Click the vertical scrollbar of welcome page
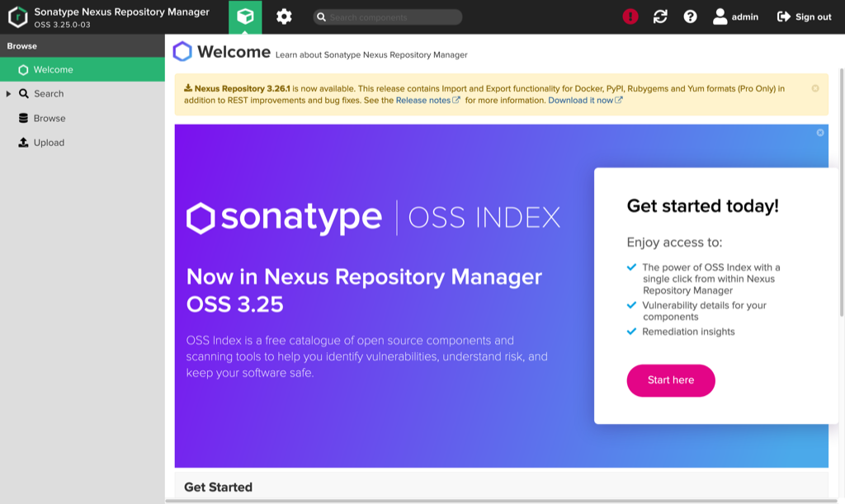This screenshot has height=504, width=845. coord(841,193)
